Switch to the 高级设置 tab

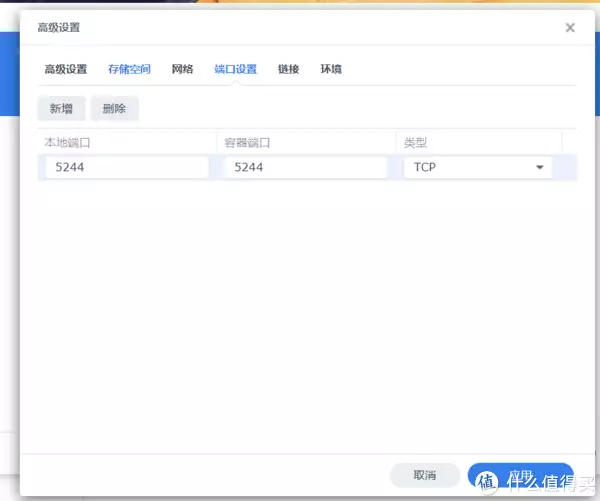pos(66,69)
